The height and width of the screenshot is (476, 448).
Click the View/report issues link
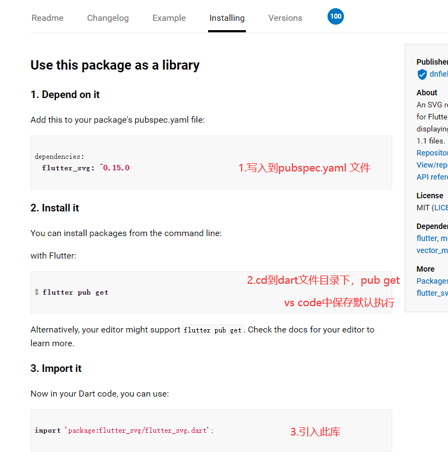tap(432, 165)
